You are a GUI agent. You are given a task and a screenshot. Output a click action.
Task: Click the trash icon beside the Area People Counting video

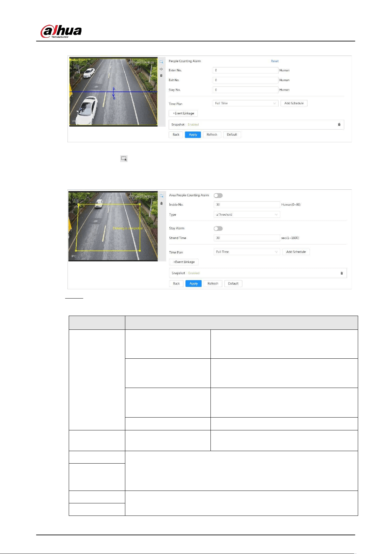point(161,203)
